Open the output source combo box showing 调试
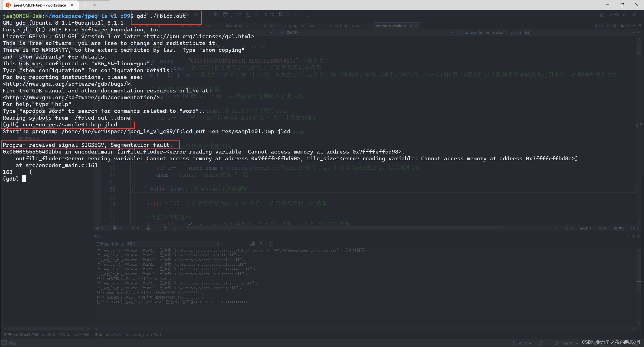The height and width of the screenshot is (347, 644). pyautogui.click(x=173, y=244)
